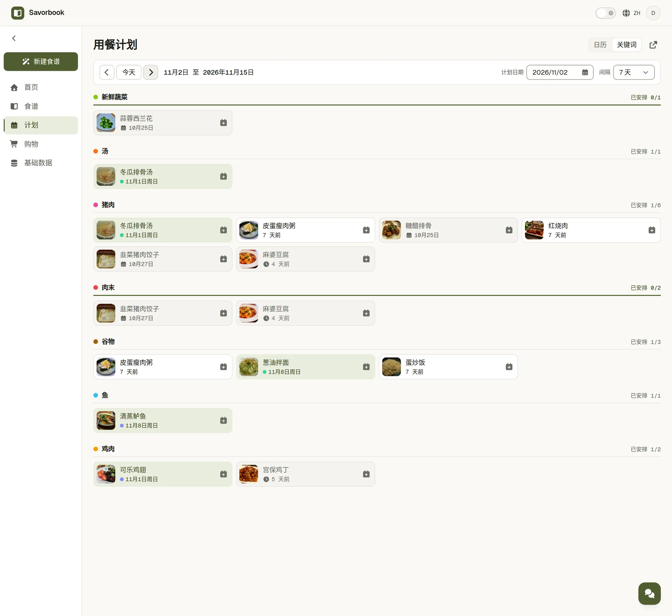Go to next date range arrow
The width and height of the screenshot is (672, 616).
(151, 72)
